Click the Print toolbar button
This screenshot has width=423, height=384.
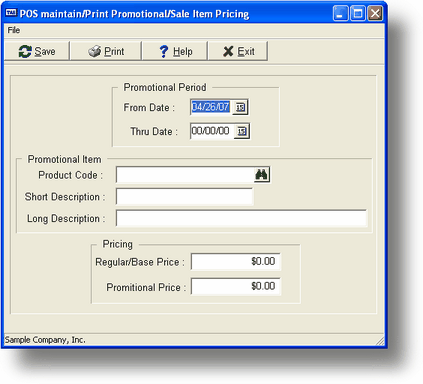(x=106, y=51)
